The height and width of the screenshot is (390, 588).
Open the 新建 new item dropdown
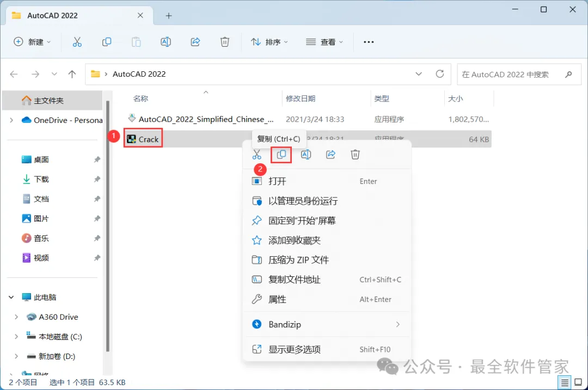click(x=32, y=42)
